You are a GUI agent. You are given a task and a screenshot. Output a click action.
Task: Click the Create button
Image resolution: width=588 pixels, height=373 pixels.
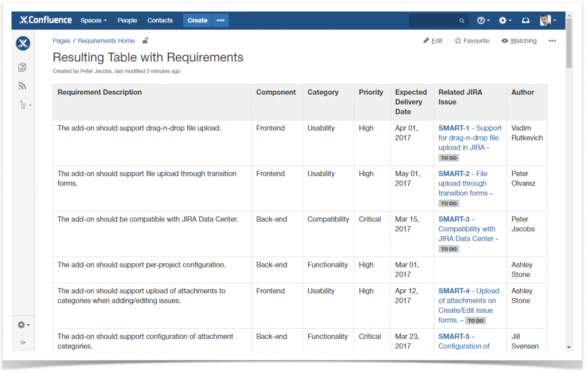(197, 20)
